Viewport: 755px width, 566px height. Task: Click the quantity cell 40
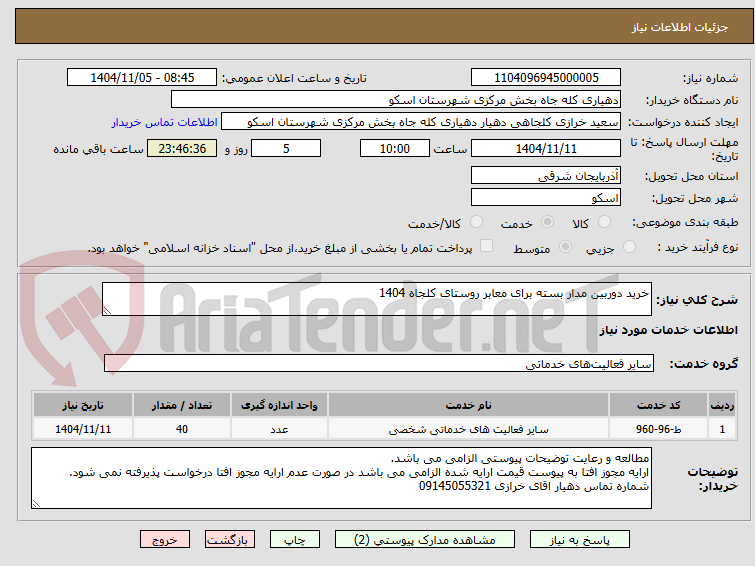[x=182, y=429]
